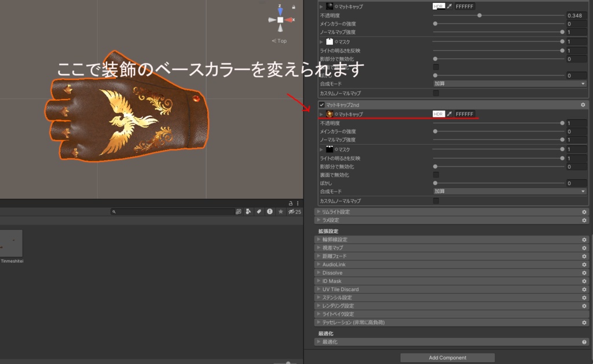Viewport: 593px width, 364px height.
Task: Click the help icon on the 最適化 row
Action: [x=584, y=342]
